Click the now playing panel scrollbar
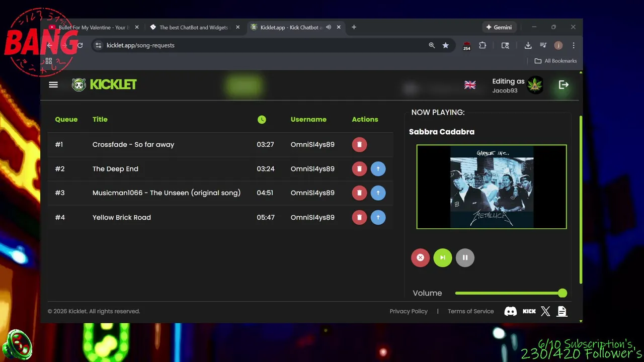 point(581,199)
